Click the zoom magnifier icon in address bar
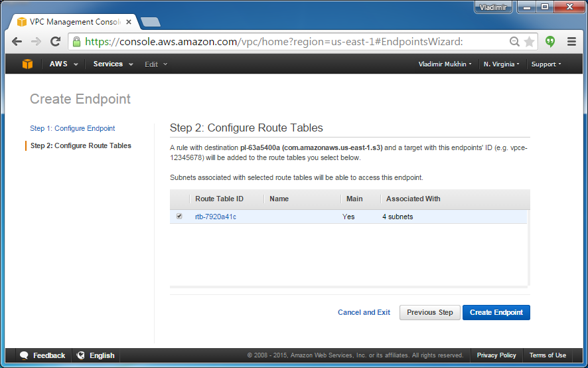Screen dimensions: 588x368 (x=514, y=42)
